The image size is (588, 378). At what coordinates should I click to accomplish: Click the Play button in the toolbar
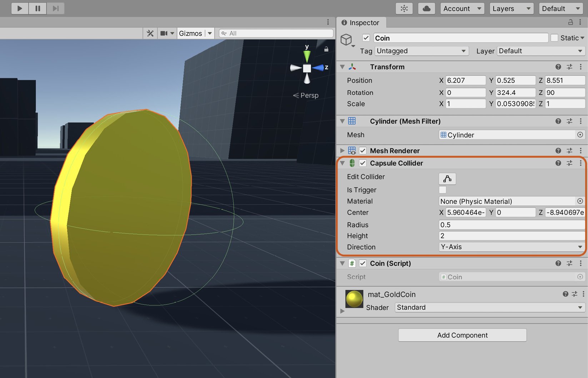tap(20, 8)
